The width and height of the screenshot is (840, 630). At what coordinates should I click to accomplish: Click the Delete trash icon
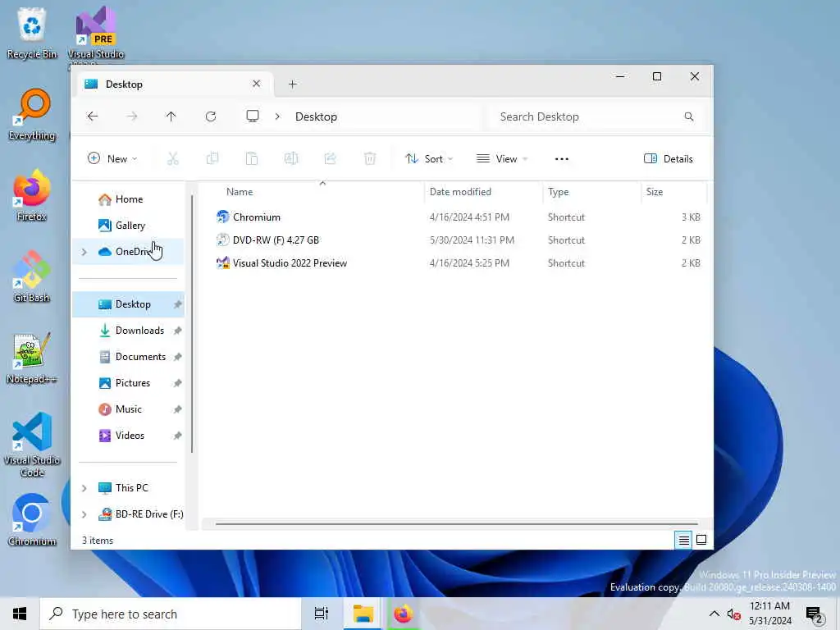point(370,158)
